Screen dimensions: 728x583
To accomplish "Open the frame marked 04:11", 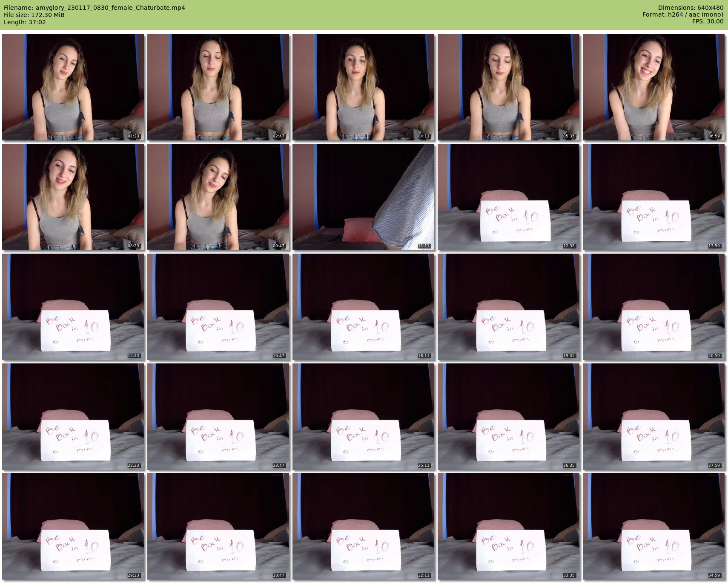I will (x=364, y=88).
